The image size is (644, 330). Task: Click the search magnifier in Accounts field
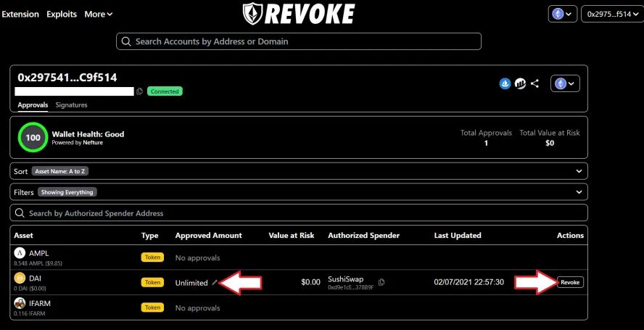pos(128,41)
